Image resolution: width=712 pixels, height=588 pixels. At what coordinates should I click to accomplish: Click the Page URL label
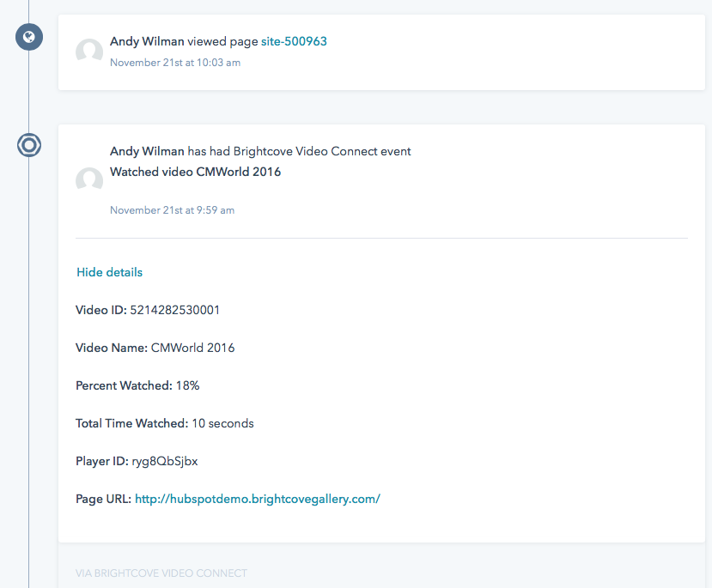[x=104, y=499]
